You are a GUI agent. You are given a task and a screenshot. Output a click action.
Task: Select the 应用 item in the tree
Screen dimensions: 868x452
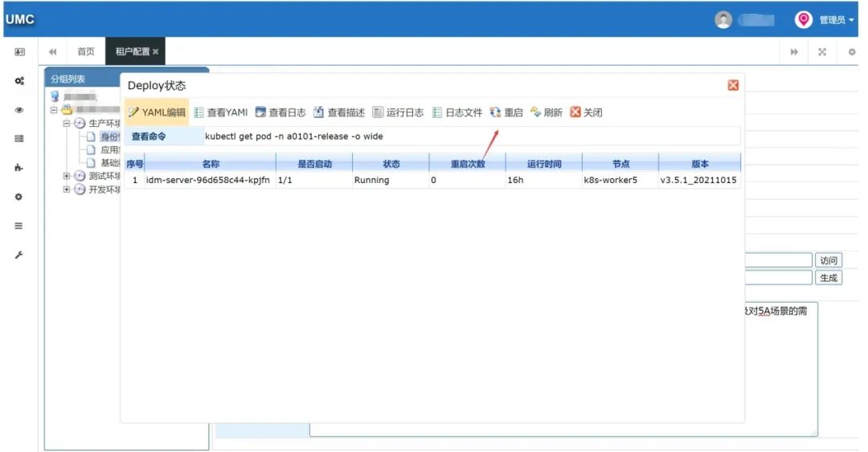coord(109,149)
